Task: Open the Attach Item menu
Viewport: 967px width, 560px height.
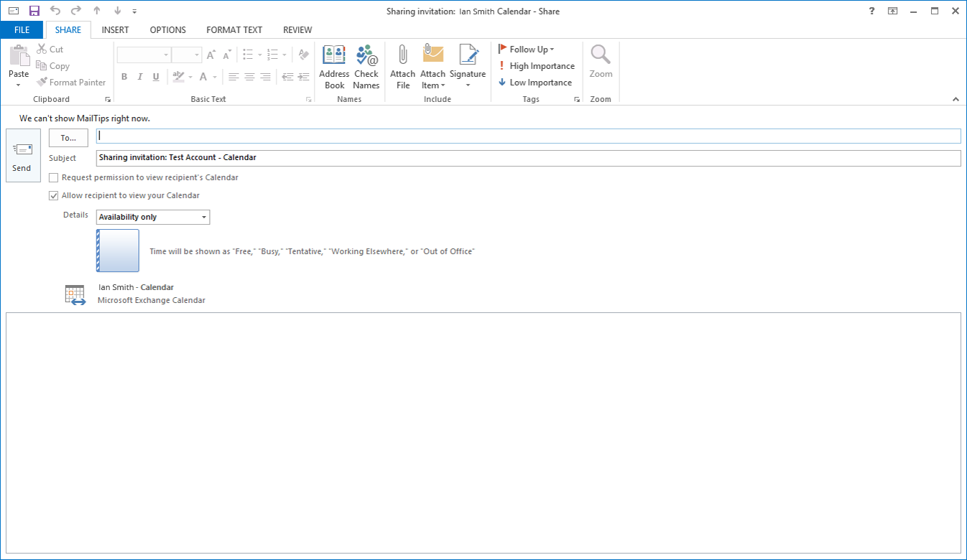Action: point(432,67)
